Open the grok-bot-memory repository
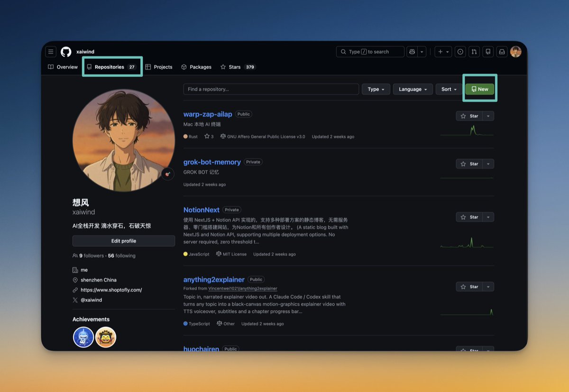This screenshot has width=569, height=392. point(212,162)
